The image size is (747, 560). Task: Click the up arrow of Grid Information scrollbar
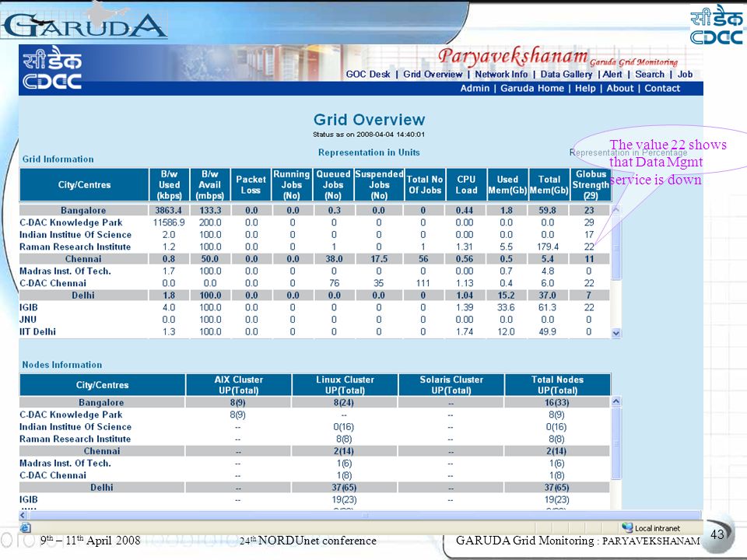click(x=616, y=209)
